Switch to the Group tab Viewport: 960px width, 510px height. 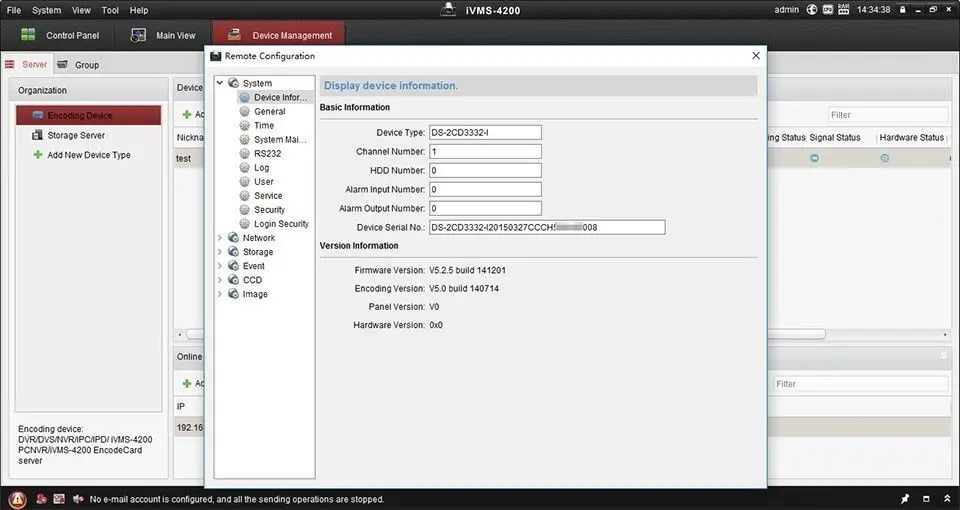78,64
